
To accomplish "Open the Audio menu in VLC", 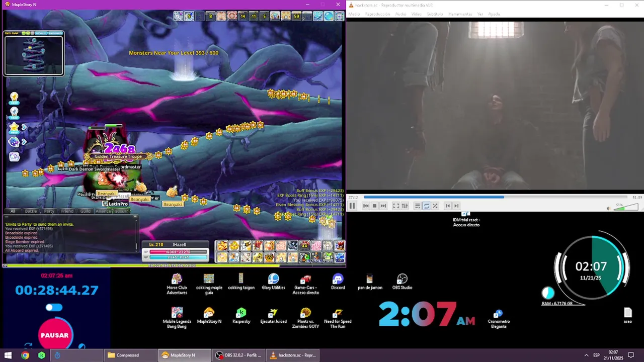I will pos(400,14).
